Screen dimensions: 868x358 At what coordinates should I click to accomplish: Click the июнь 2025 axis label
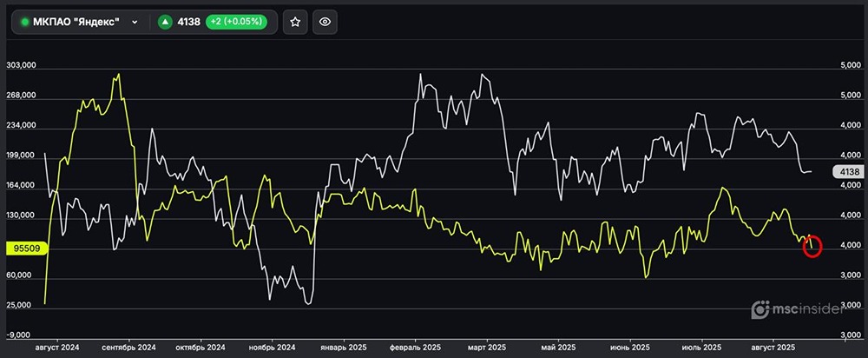[x=632, y=346]
